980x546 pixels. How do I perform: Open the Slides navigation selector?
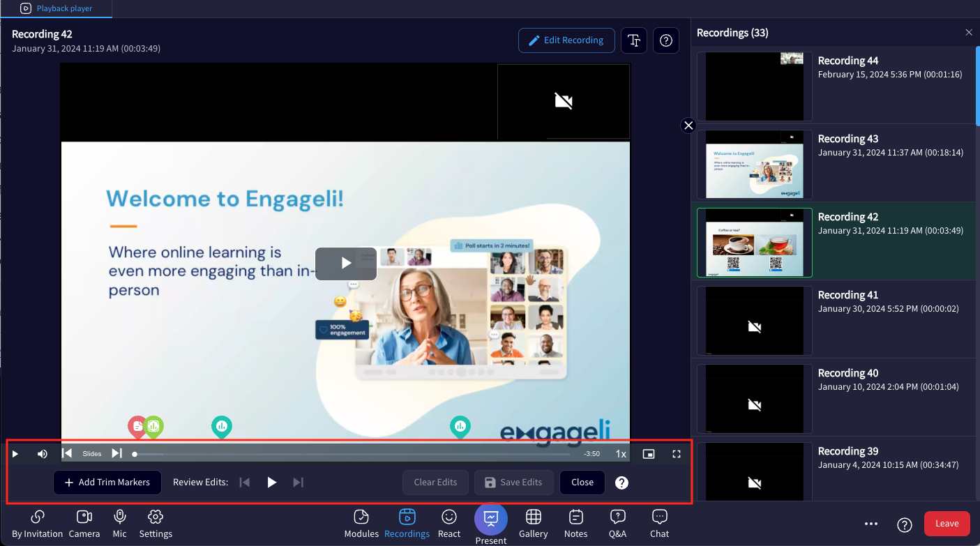pos(91,453)
